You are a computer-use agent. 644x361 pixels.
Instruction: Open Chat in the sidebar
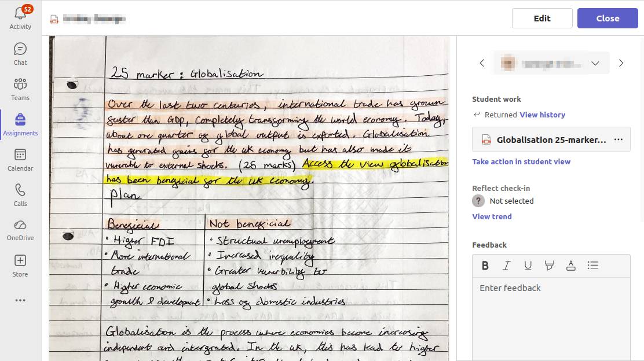(x=20, y=54)
